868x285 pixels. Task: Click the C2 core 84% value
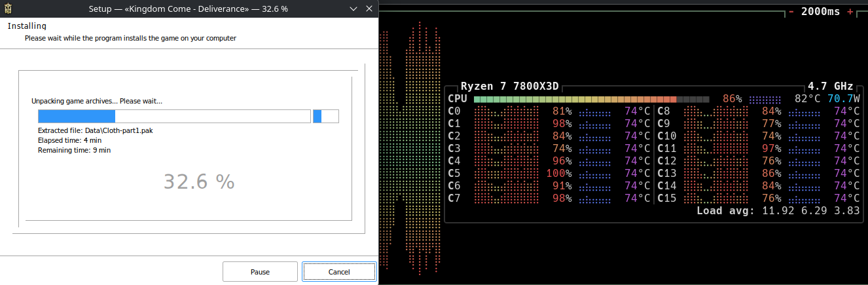[562, 136]
